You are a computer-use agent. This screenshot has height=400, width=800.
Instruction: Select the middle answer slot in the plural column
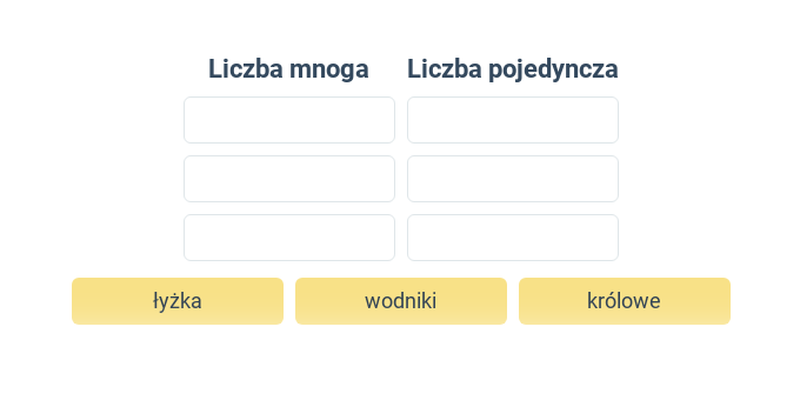point(289,179)
